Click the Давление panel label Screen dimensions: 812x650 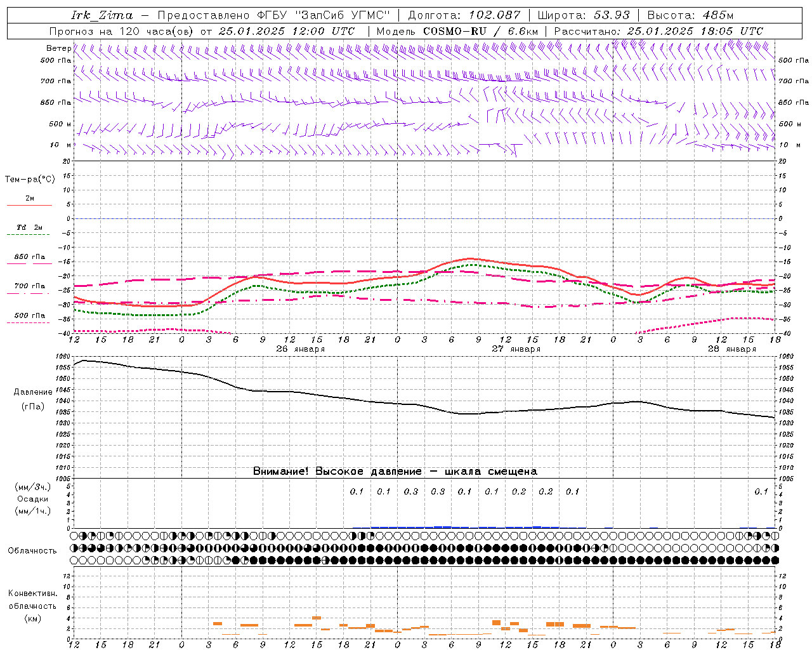(x=33, y=392)
